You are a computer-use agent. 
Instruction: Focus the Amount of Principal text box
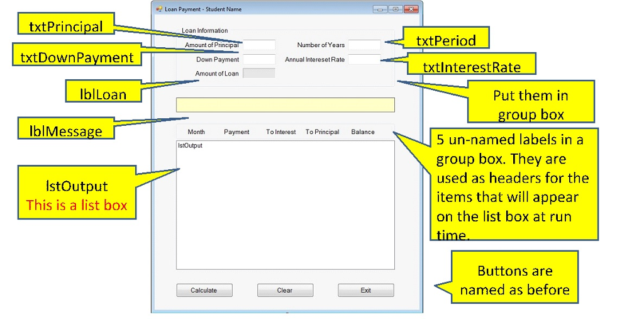[x=259, y=45]
